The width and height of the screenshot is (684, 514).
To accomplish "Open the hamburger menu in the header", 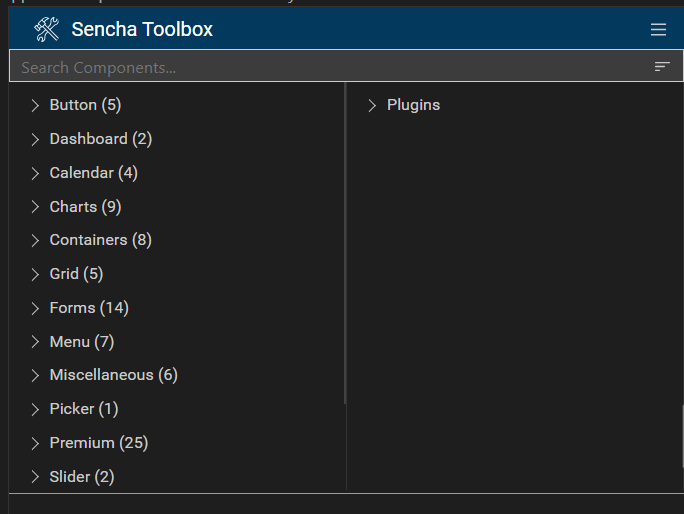I will point(658,30).
